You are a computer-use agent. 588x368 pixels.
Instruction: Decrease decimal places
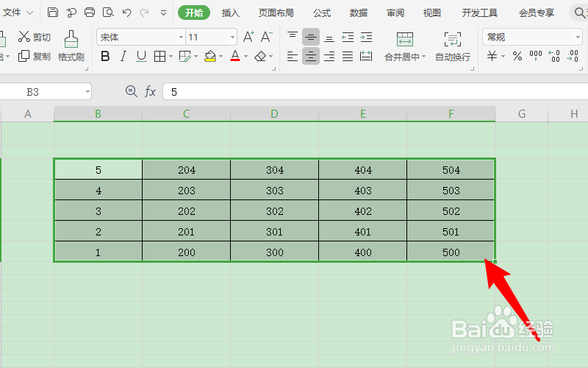pyautogui.click(x=573, y=57)
